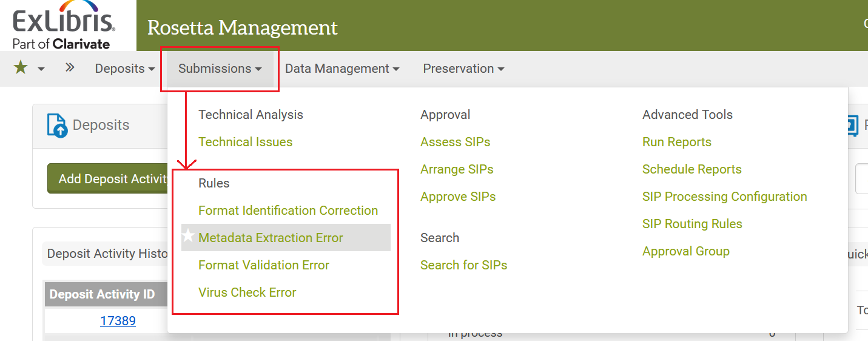Click the double chevron expand icon
868x341 pixels.
pyautogui.click(x=70, y=68)
